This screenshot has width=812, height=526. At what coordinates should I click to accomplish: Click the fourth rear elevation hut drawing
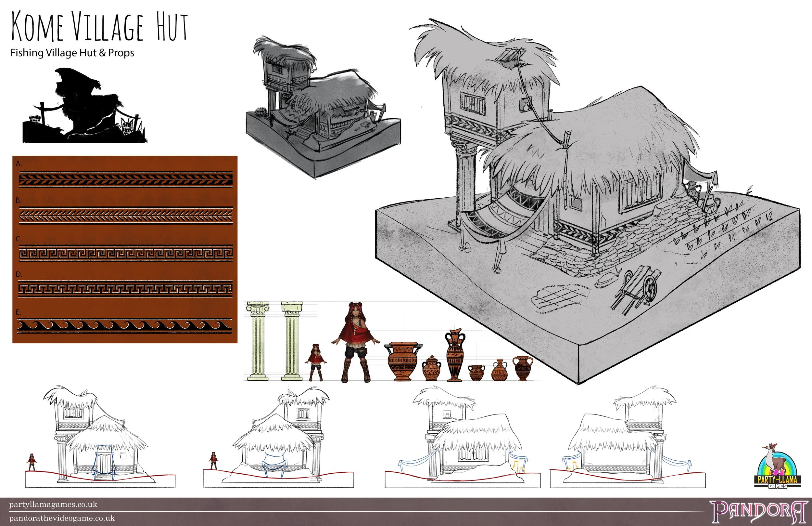(628, 437)
